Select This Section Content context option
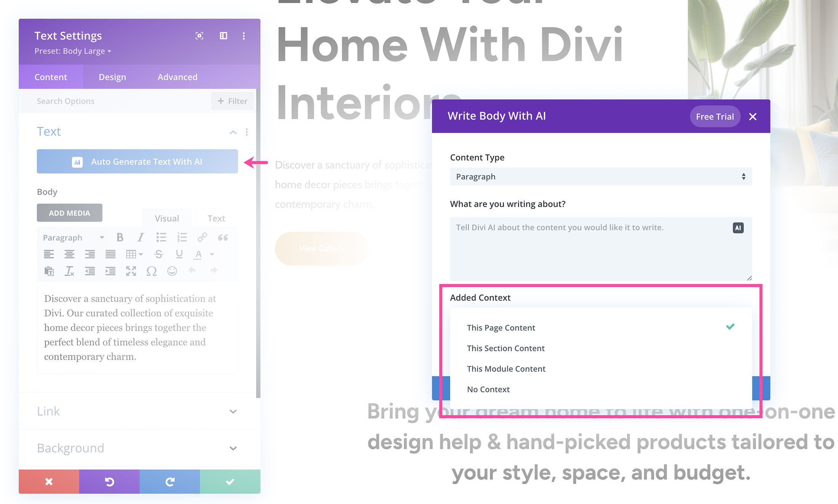Screen dimensions: 838x504 505,348
